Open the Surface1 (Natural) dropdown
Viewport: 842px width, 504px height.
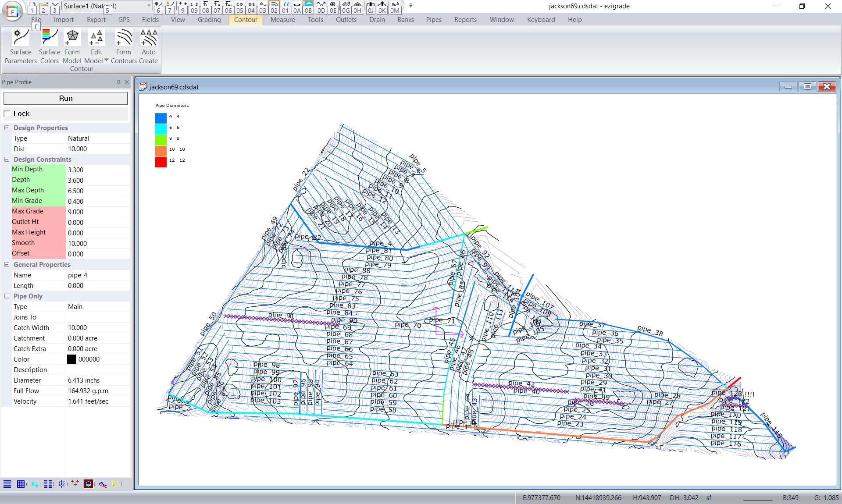click(x=148, y=6)
